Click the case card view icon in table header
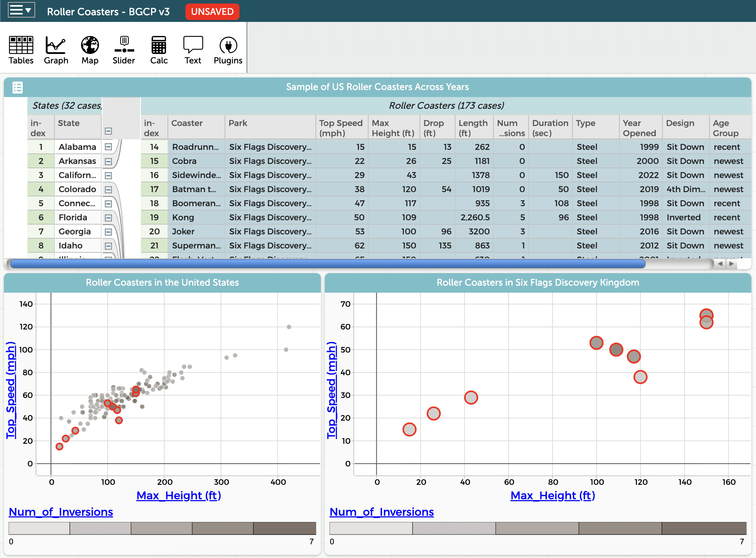The image size is (756, 558). point(18,87)
